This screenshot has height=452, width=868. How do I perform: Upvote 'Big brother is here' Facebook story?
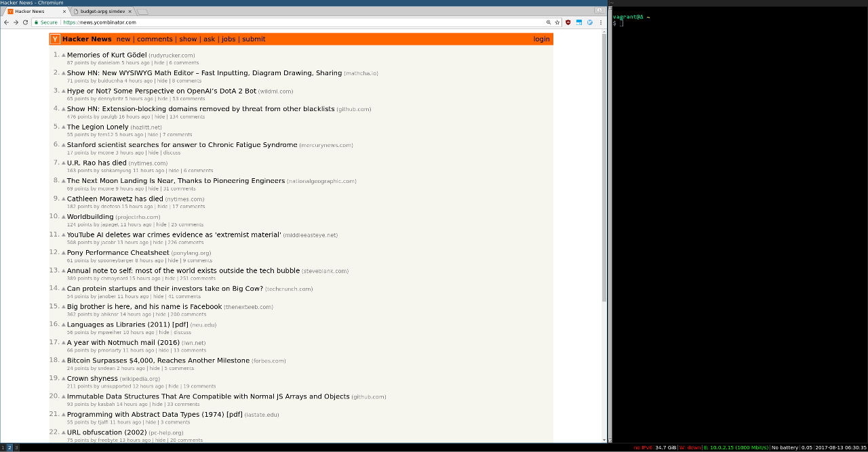tap(64, 307)
